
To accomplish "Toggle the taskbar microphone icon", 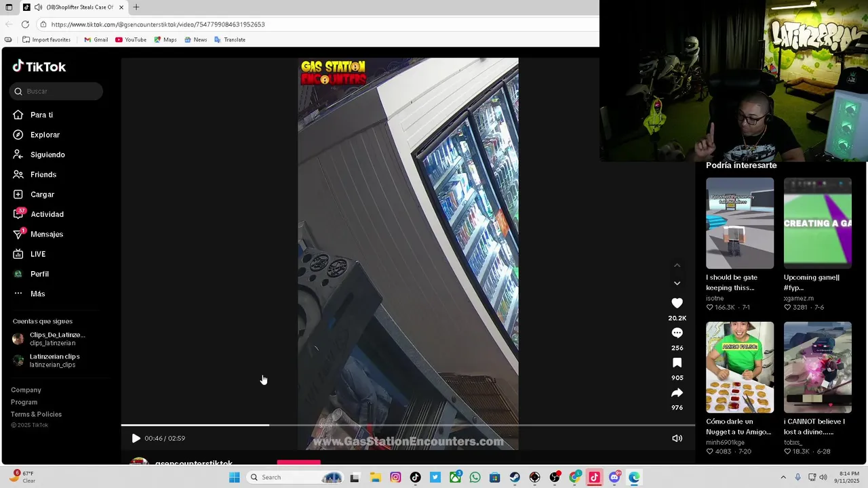I will pyautogui.click(x=798, y=477).
